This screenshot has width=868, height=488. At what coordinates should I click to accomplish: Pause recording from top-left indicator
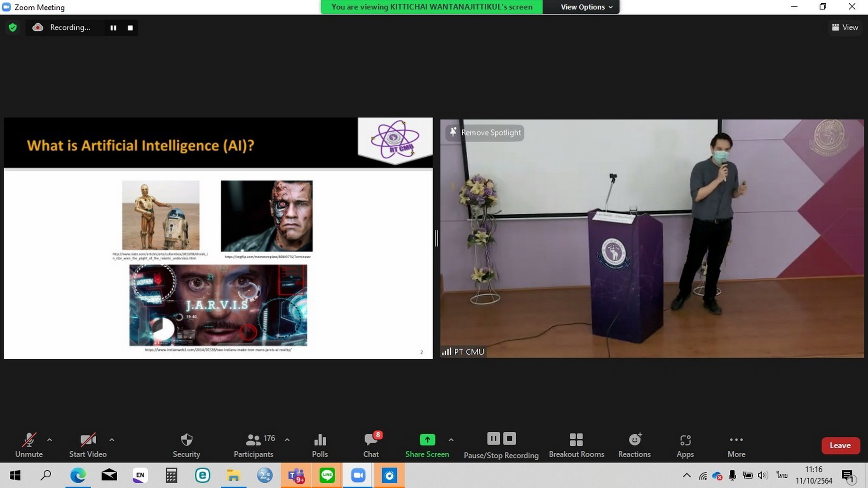click(x=113, y=28)
